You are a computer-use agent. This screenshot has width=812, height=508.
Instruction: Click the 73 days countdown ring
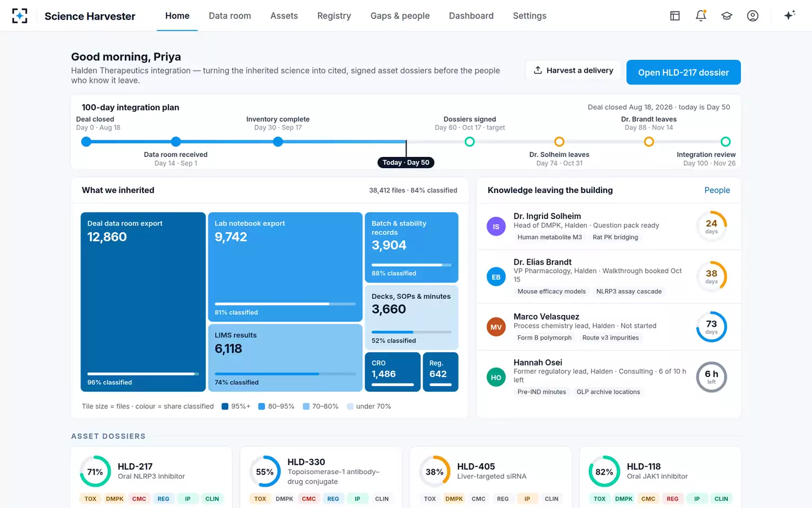tap(712, 327)
